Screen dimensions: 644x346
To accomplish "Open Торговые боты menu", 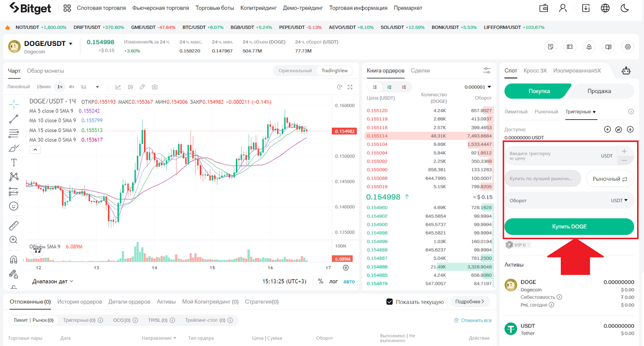I will click(x=215, y=8).
